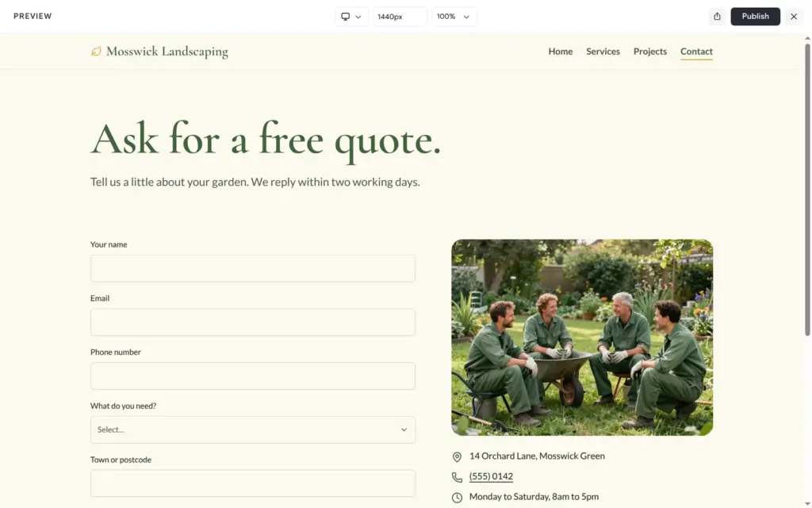Image resolution: width=812 pixels, height=508 pixels.
Task: Focus the Email field
Action: (x=253, y=322)
